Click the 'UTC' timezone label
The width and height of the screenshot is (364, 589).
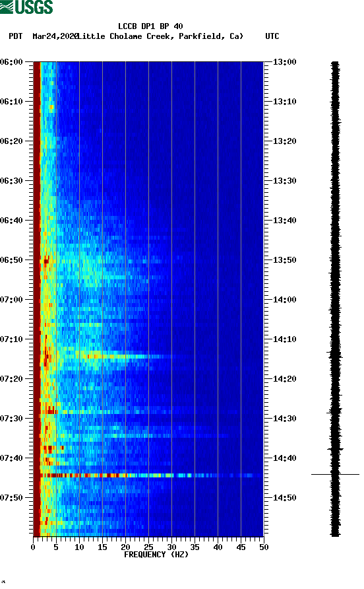(272, 36)
